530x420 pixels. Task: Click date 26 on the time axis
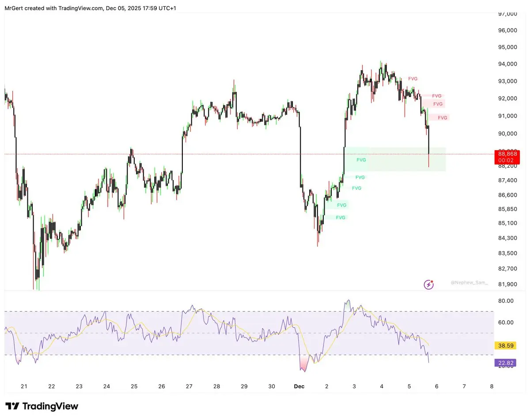162,386
